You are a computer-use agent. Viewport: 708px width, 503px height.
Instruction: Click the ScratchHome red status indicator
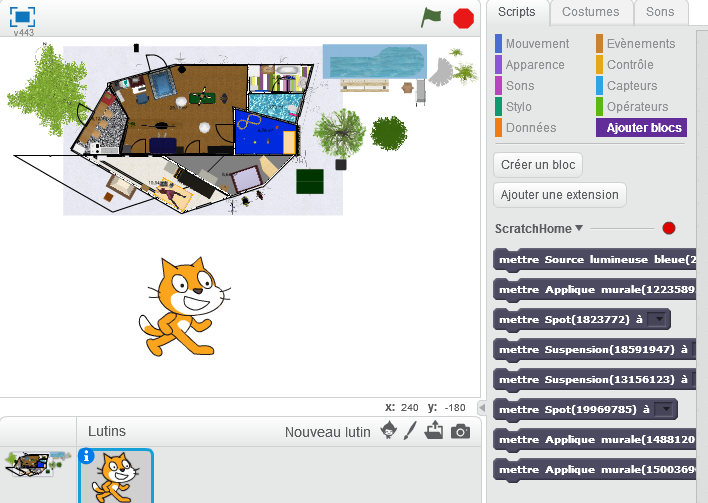pos(669,229)
